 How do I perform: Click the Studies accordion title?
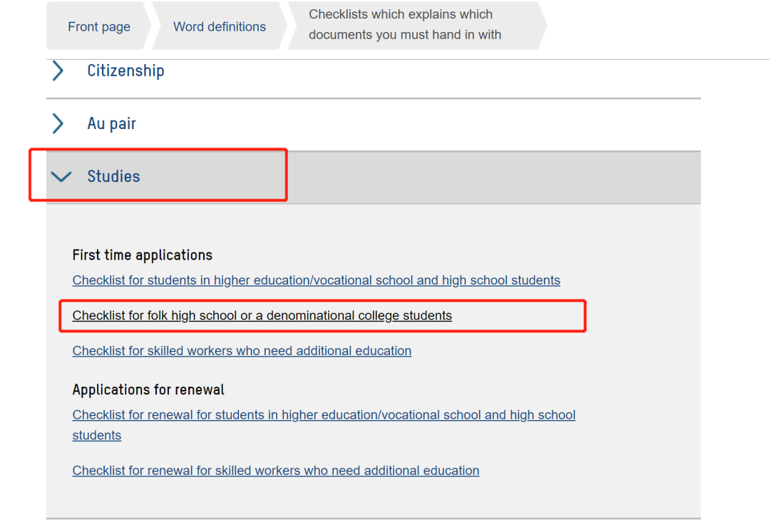point(113,176)
